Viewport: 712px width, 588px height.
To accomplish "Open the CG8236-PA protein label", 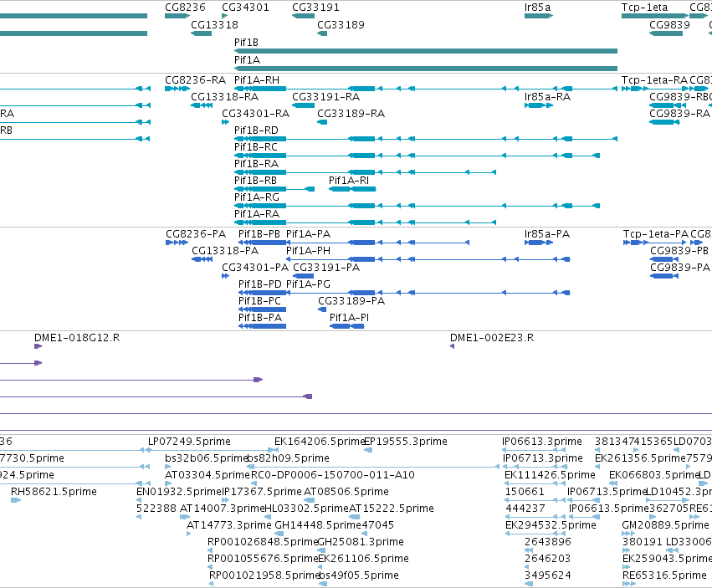I will tap(196, 234).
